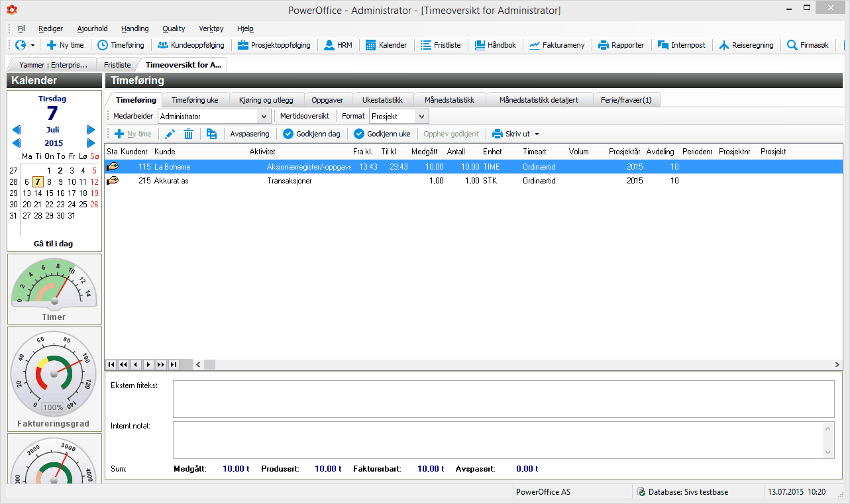
Task: Select day 15 in the calendar
Action: tap(49, 193)
